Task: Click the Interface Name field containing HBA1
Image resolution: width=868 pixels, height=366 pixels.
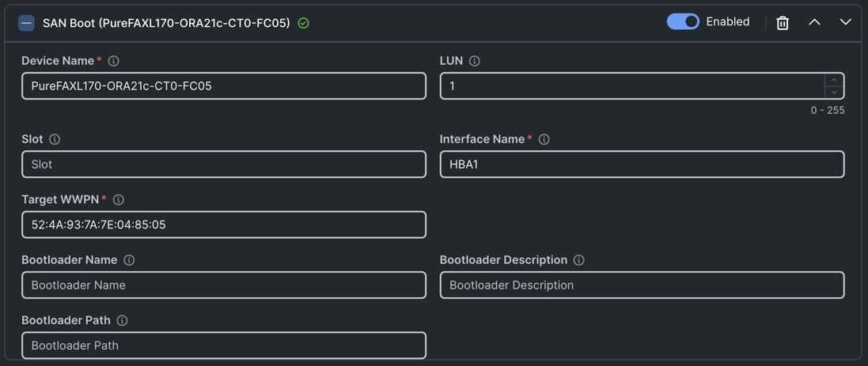Action: [x=642, y=164]
